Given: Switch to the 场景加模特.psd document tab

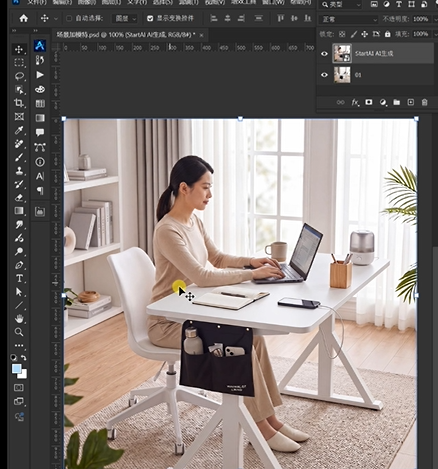Looking at the screenshot, I should coord(126,35).
